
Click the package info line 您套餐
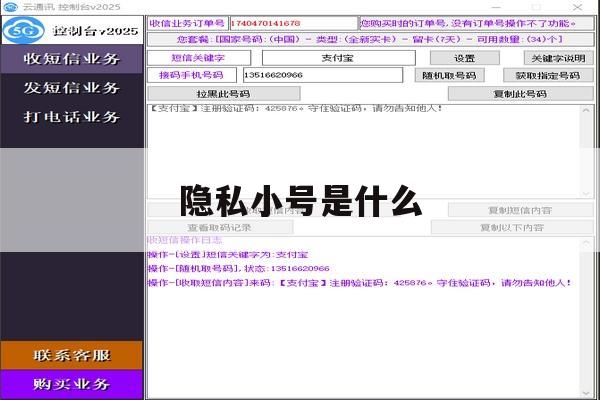click(370, 39)
